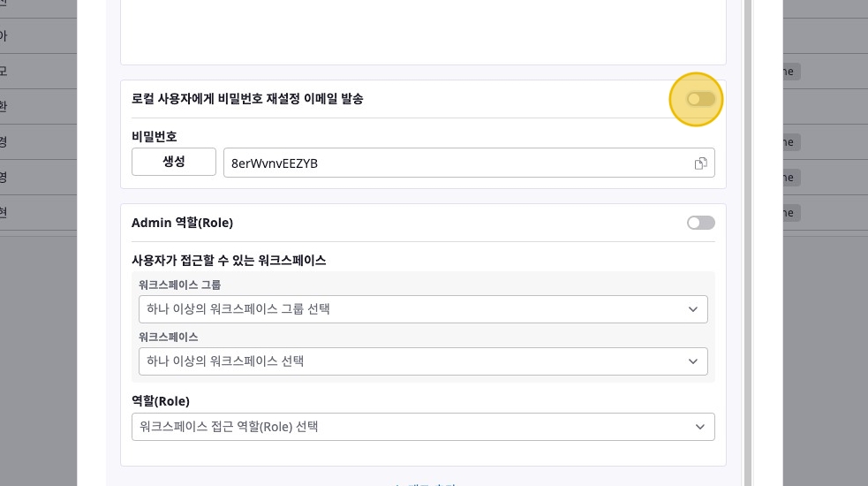Open the '하나 이상의 워크스페이스 그룹 선택' dropdown
868x486 pixels.
point(415,309)
